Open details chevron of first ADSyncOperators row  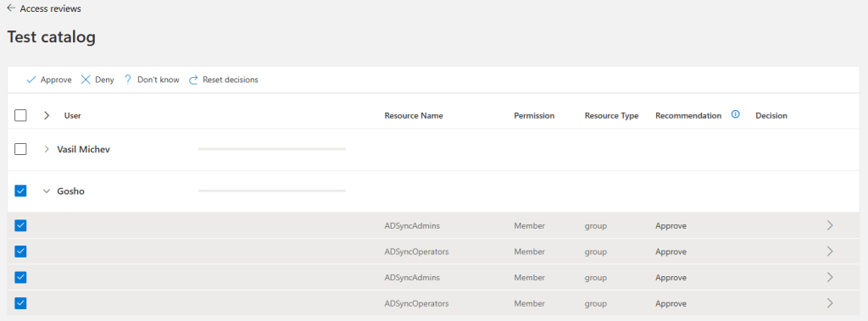(829, 252)
